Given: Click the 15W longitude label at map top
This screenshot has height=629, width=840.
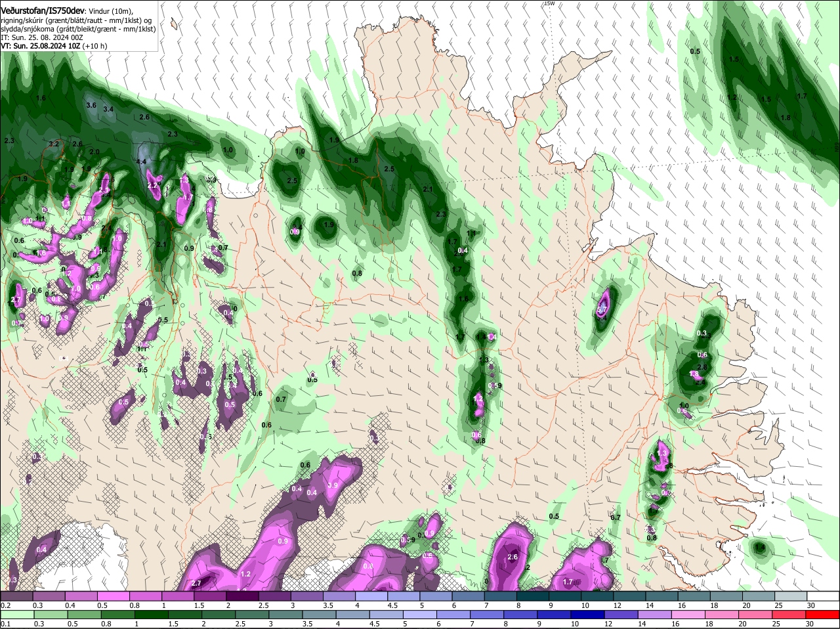Looking at the screenshot, I should pyautogui.click(x=549, y=3).
